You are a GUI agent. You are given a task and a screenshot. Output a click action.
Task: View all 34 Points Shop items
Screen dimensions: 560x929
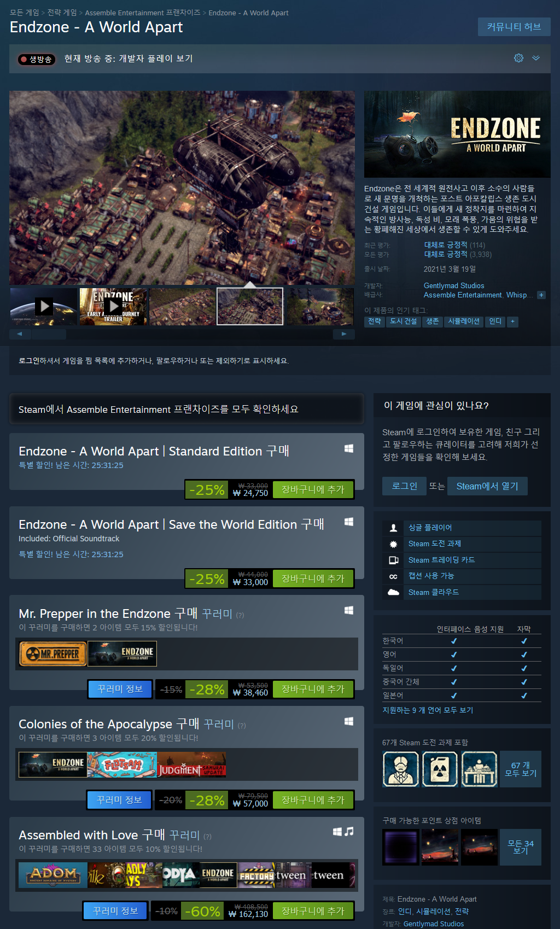(521, 847)
